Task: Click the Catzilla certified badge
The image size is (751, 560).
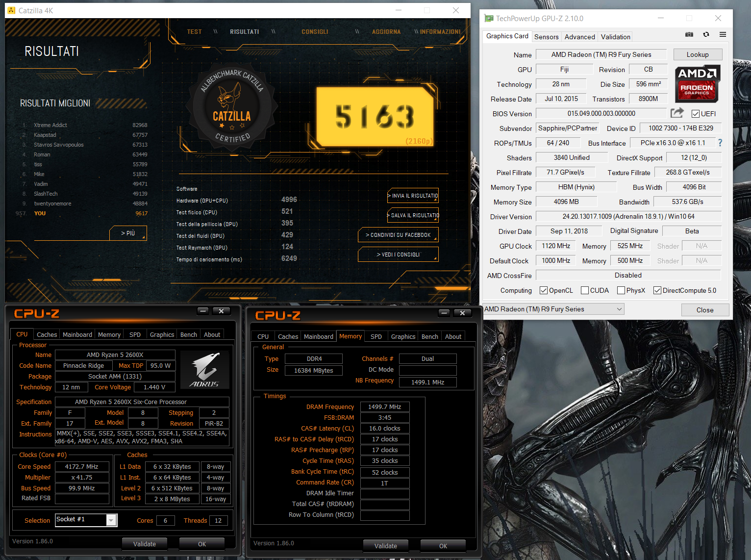Action: tap(231, 105)
